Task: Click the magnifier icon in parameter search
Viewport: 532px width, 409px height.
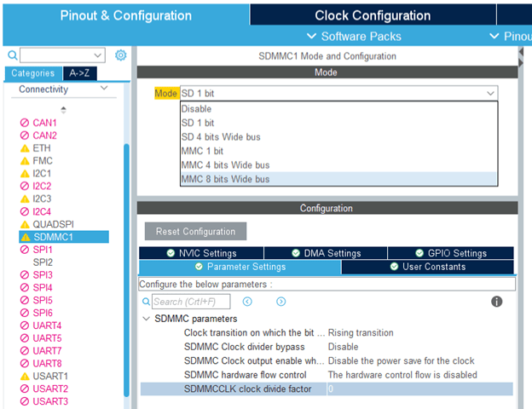Action: coord(146,302)
